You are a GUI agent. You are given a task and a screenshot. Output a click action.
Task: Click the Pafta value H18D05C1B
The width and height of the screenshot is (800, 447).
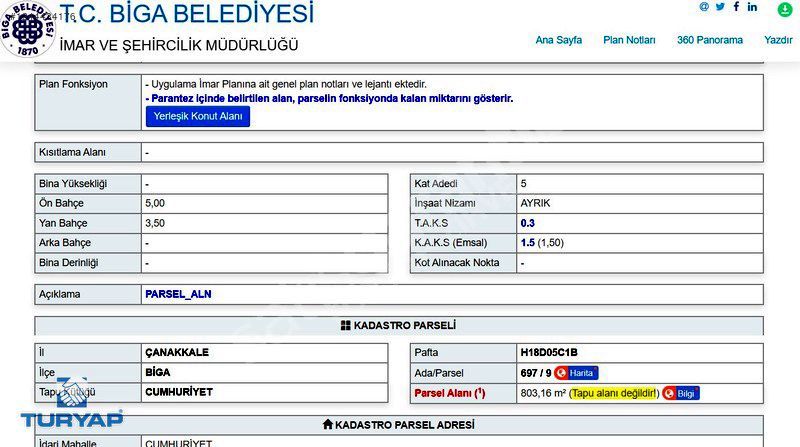[x=548, y=352]
